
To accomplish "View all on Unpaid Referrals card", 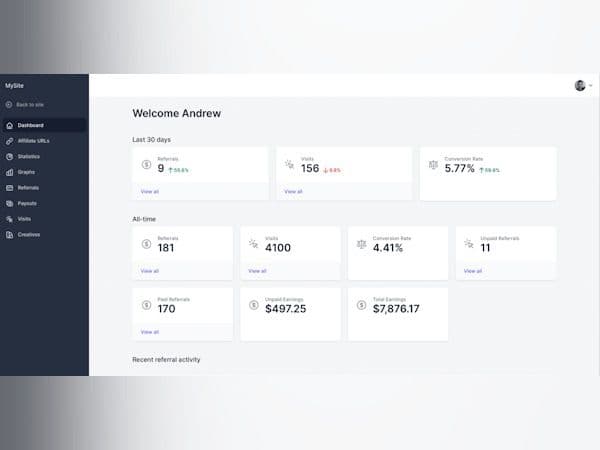I will 473,271.
